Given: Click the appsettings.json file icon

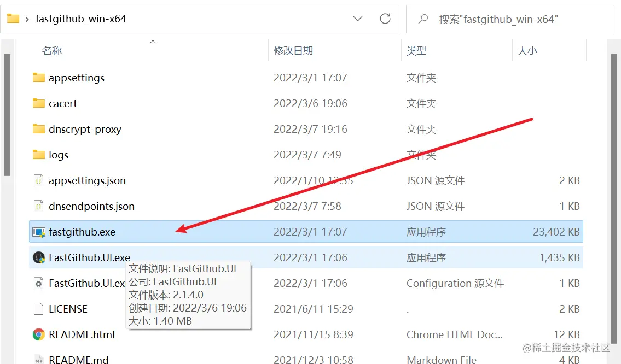Looking at the screenshot, I should pos(38,180).
